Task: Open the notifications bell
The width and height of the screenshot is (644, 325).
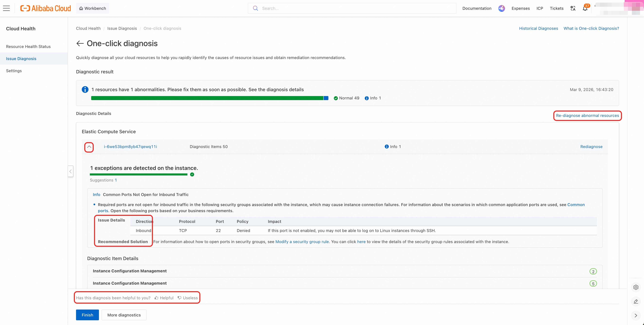Action: point(585,8)
